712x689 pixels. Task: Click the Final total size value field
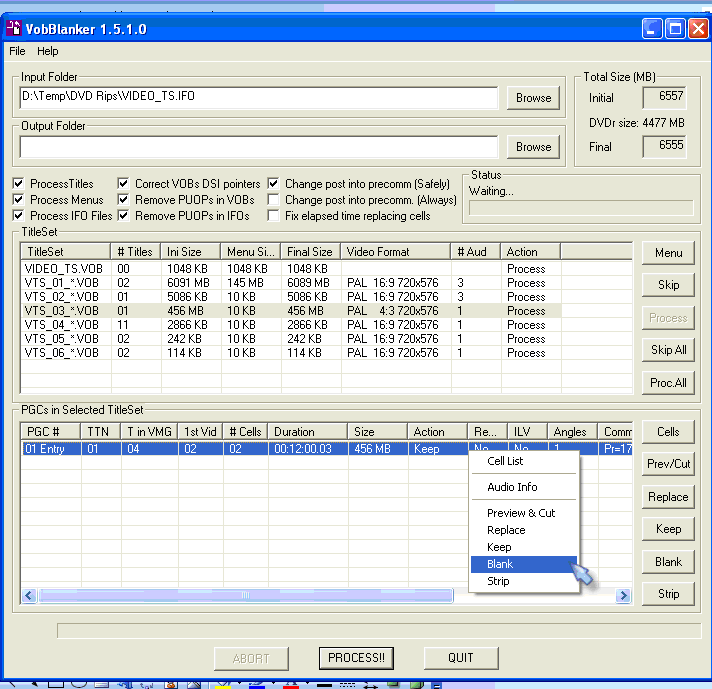pyautogui.click(x=664, y=147)
